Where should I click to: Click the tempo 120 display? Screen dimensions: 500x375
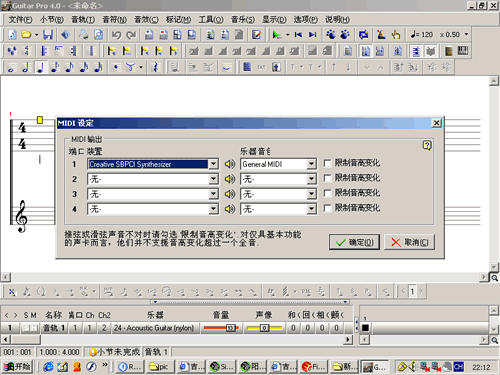click(x=422, y=35)
